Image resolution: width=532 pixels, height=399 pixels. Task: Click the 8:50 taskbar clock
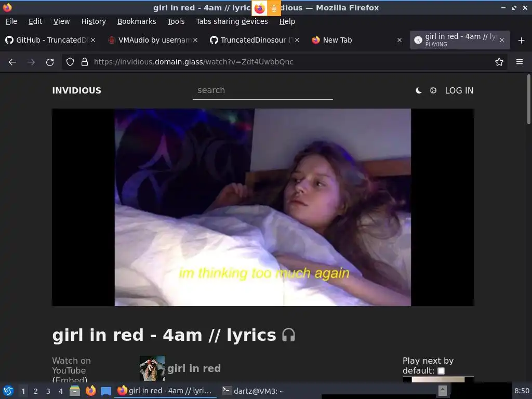pyautogui.click(x=522, y=391)
